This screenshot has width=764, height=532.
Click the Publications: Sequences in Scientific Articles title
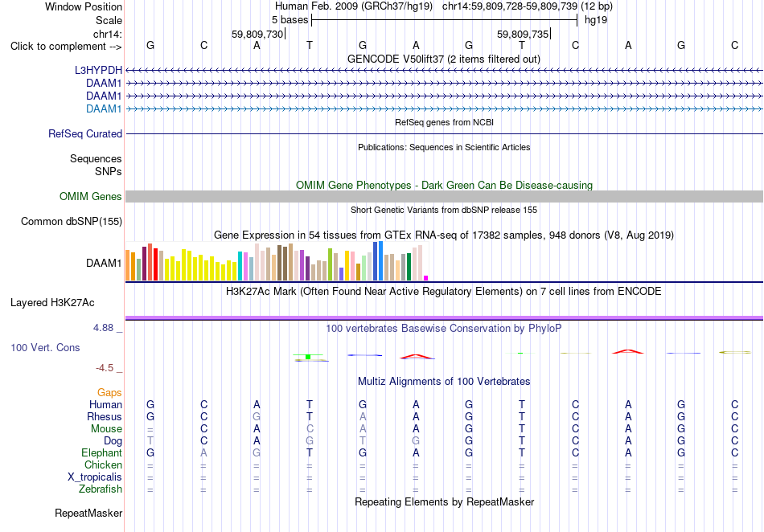(444, 147)
